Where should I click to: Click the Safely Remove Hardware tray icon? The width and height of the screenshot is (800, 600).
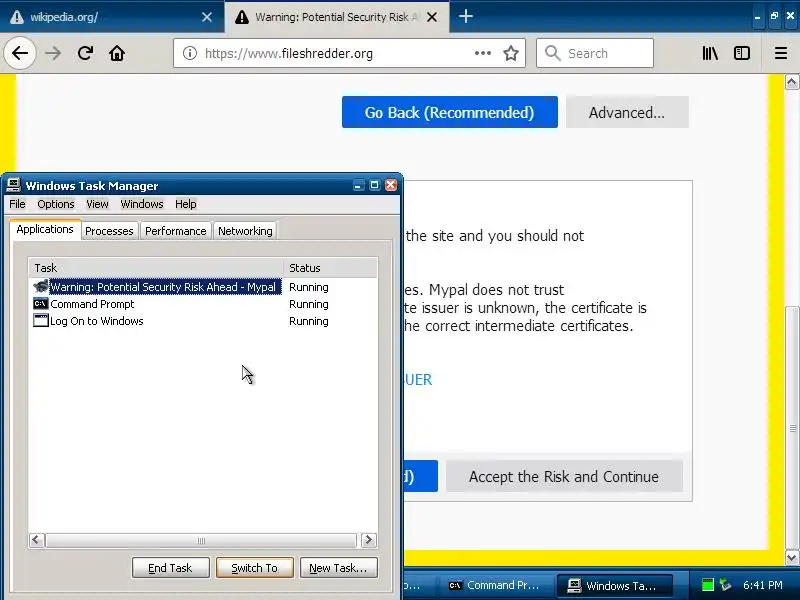click(x=725, y=585)
